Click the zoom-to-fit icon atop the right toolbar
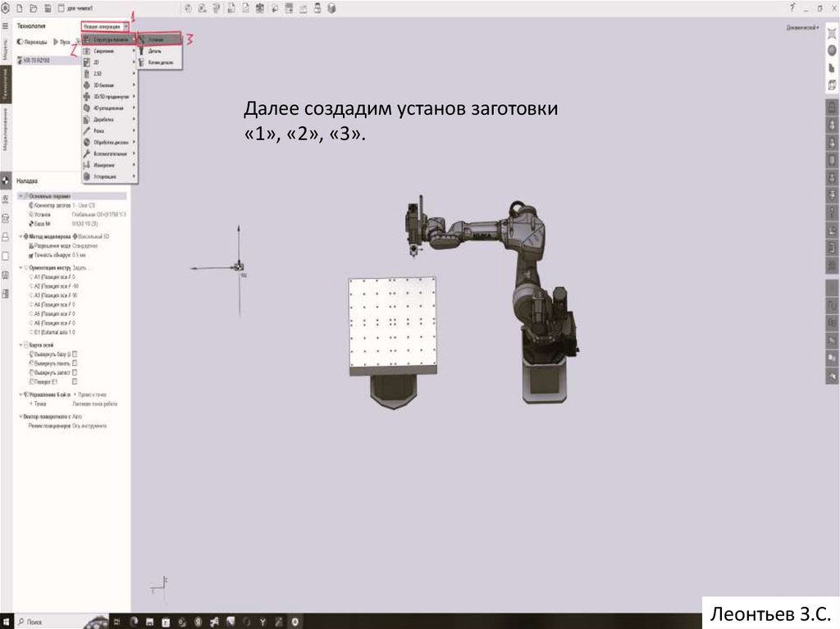The image size is (840, 629). tap(832, 34)
